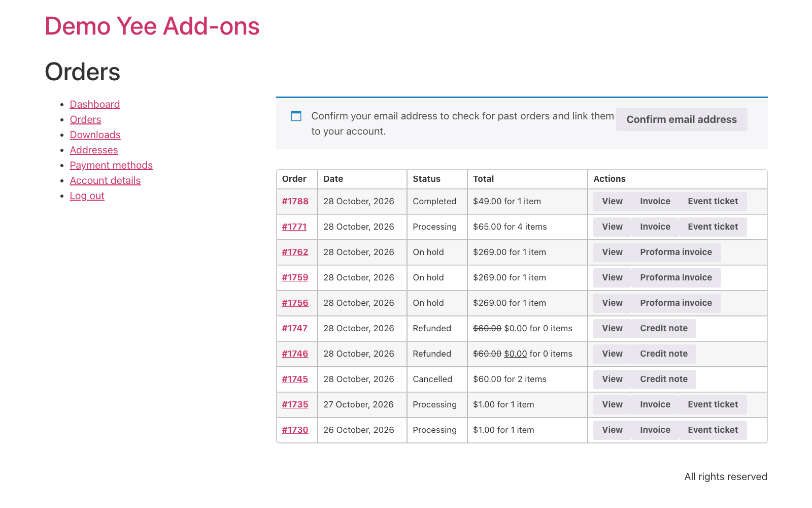
Task: Log out of the account
Action: pyautogui.click(x=87, y=196)
